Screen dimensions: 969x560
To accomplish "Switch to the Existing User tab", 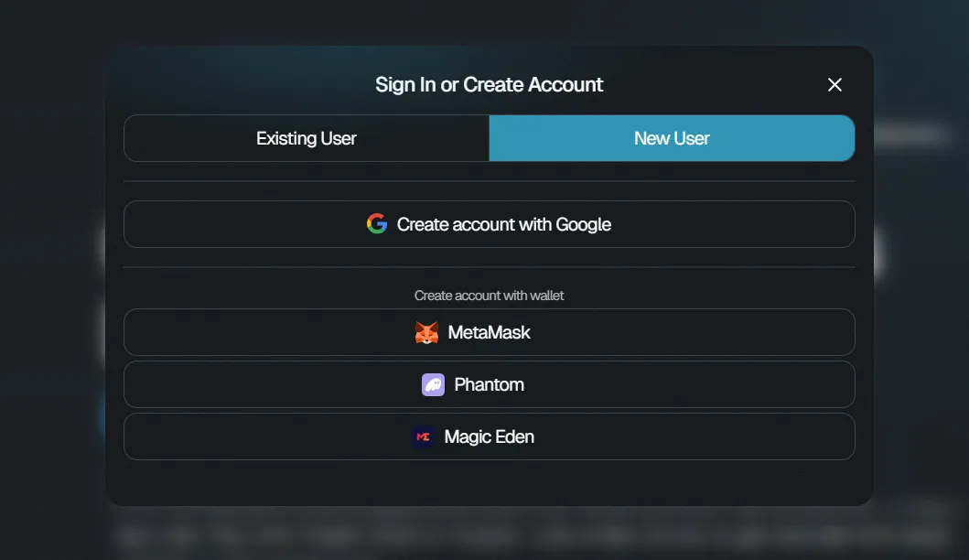I will coord(307,138).
